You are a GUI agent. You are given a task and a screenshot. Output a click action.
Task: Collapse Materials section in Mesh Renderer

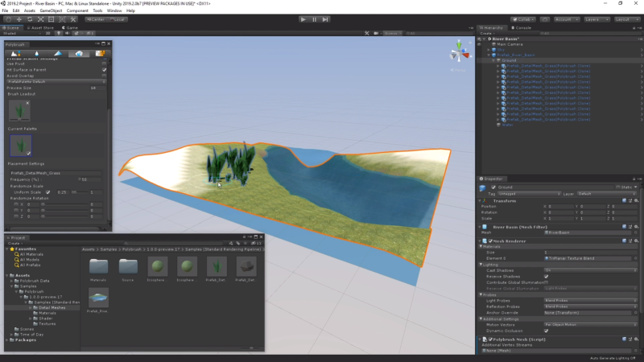point(481,247)
